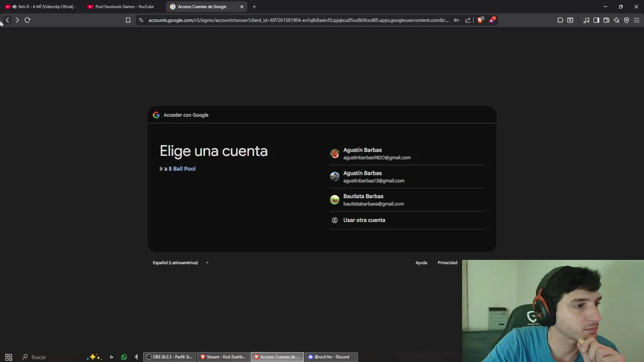Select Usar otra cuenta option
The height and width of the screenshot is (362, 644).
(x=407, y=220)
